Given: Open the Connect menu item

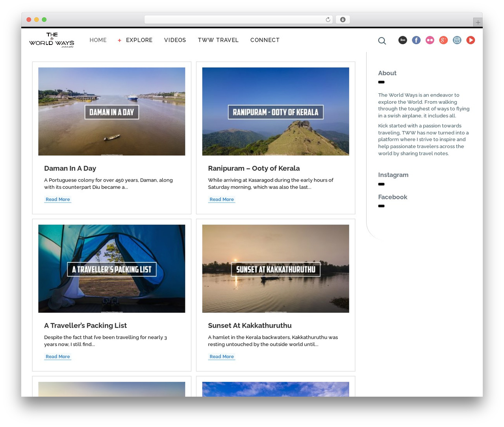Looking at the screenshot, I should (265, 40).
